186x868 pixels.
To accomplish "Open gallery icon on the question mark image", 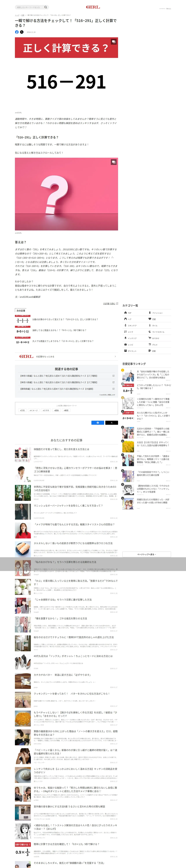I will tap(114, 162).
